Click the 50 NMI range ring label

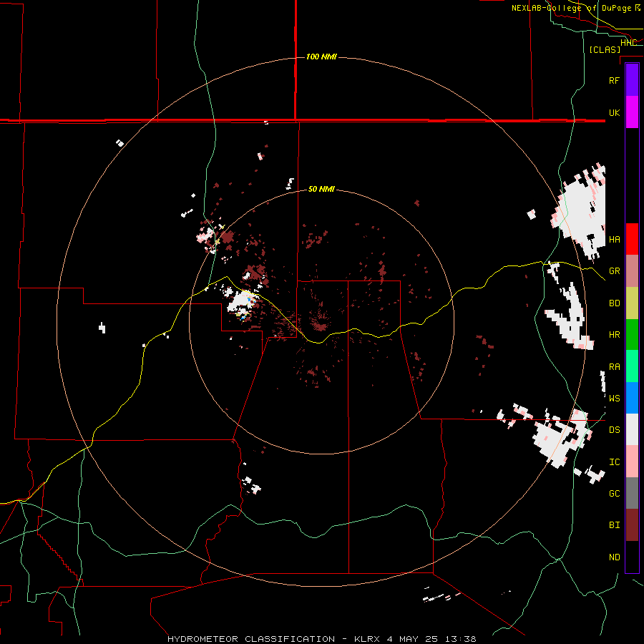pyautogui.click(x=321, y=189)
